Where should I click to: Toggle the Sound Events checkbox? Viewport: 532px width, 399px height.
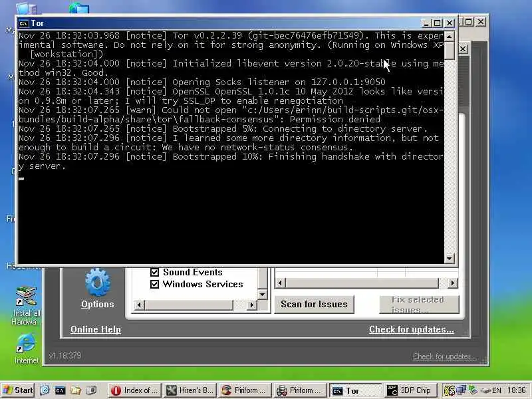click(154, 272)
